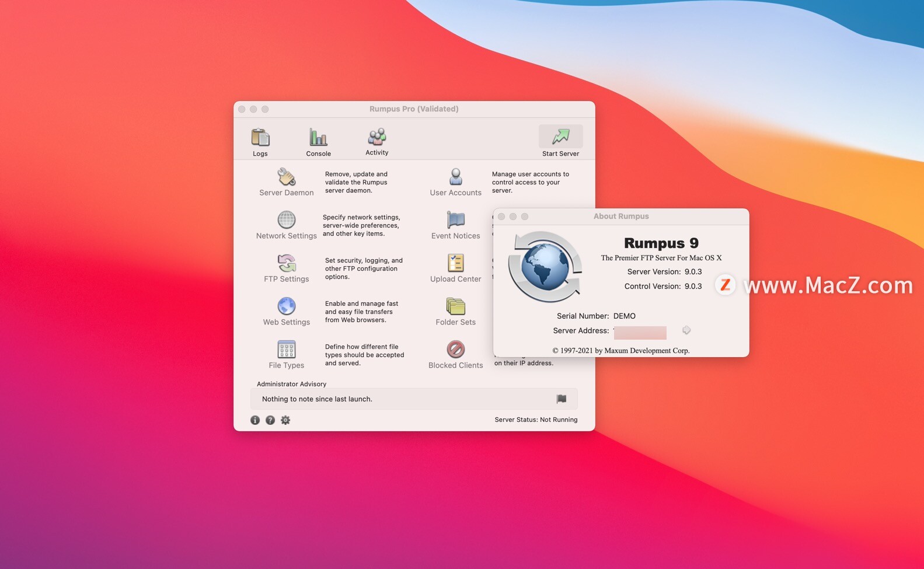Screen dimensions: 924x569
Task: Click the 'Specify network settings' description text
Action: [361, 225]
